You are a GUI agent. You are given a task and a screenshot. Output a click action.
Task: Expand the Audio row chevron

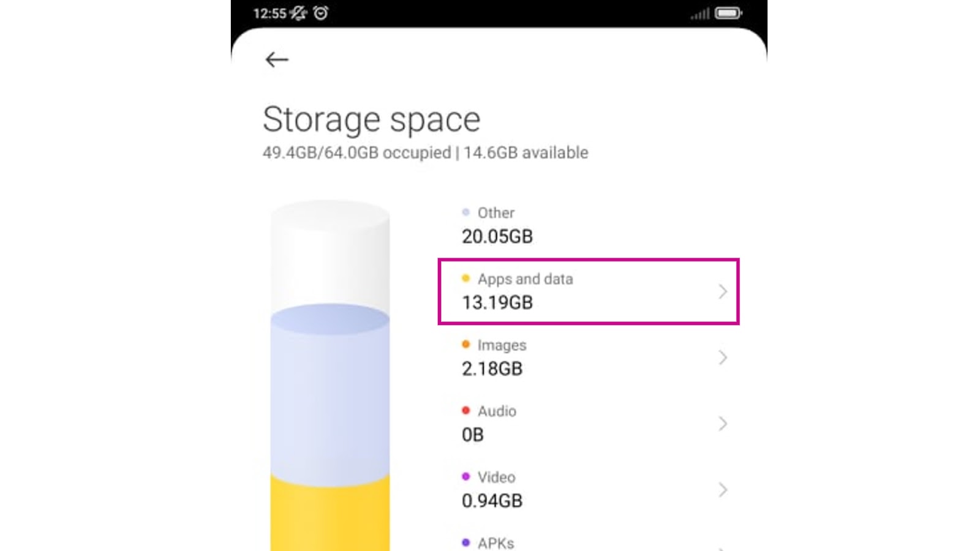click(x=723, y=424)
